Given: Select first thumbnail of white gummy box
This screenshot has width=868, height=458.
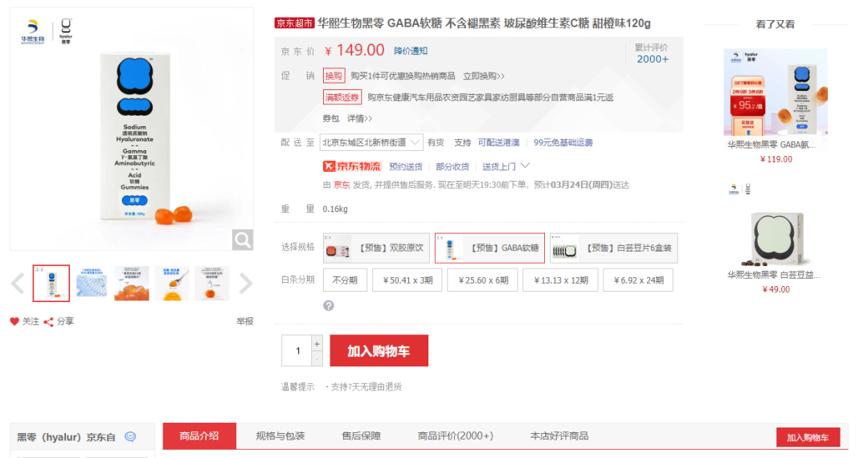Looking at the screenshot, I should 51,283.
